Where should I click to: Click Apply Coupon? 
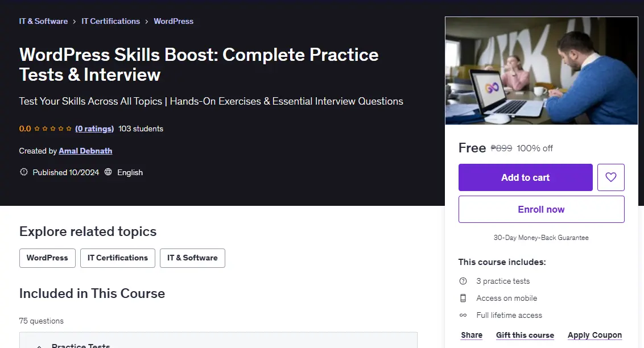(x=595, y=335)
